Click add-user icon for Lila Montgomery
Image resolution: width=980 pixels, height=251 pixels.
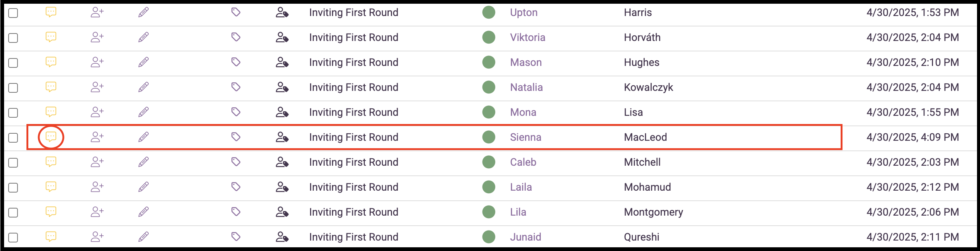[97, 212]
